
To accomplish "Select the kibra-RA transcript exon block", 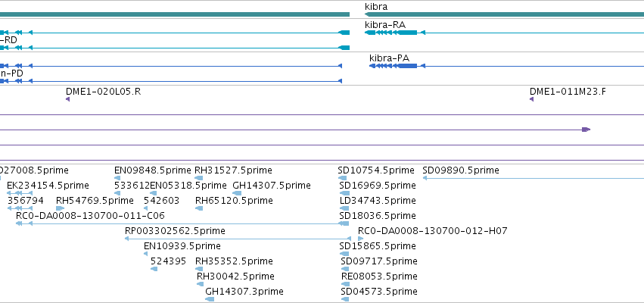I will [407, 33].
